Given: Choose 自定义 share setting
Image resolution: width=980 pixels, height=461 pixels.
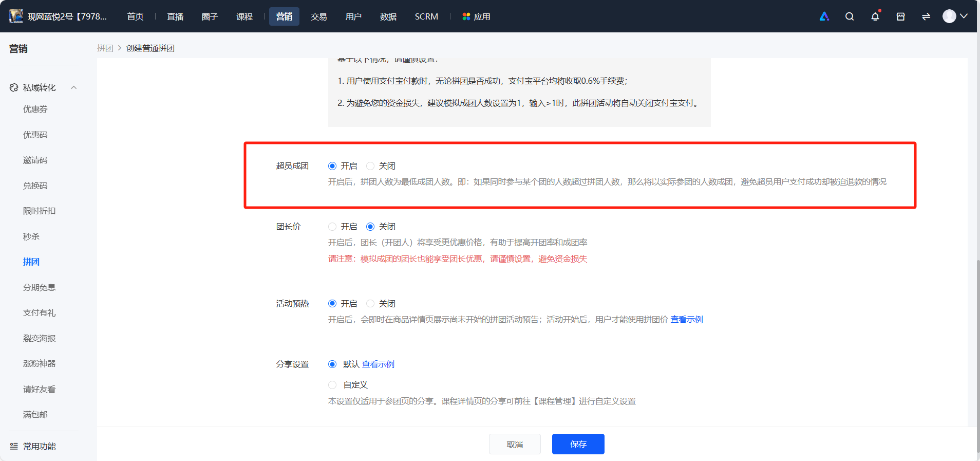Looking at the screenshot, I should 332,385.
